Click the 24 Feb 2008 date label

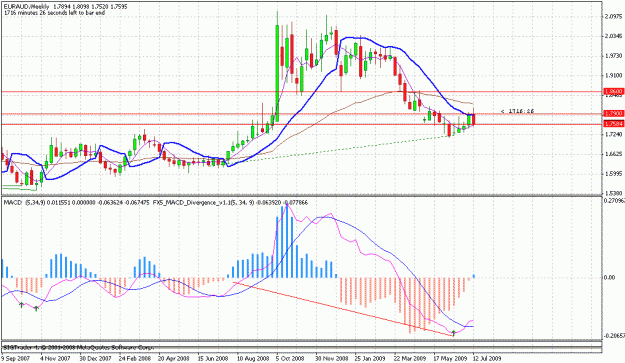(x=135, y=358)
